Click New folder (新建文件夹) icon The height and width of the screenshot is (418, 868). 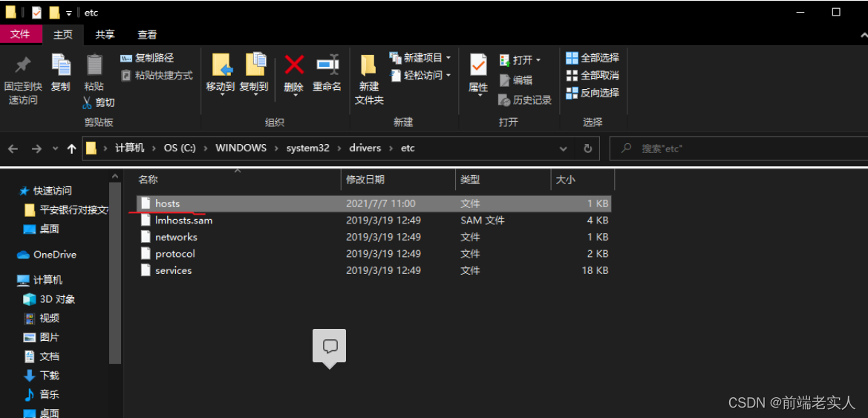pyautogui.click(x=369, y=65)
